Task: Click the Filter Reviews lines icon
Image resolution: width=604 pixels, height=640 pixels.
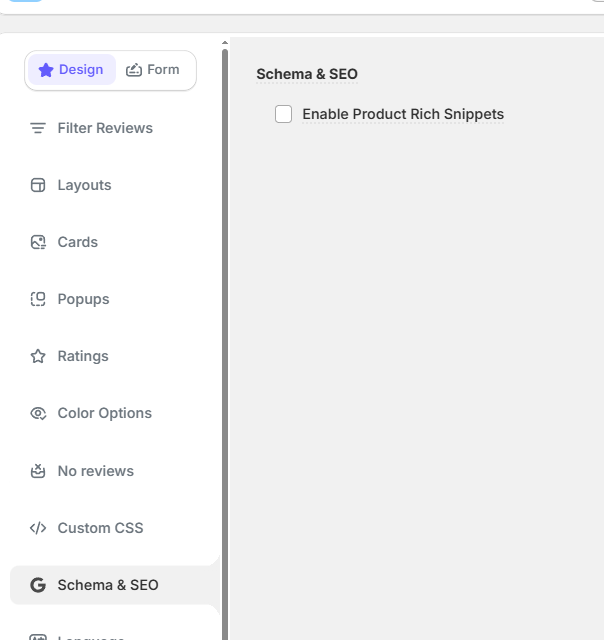Action: (38, 128)
